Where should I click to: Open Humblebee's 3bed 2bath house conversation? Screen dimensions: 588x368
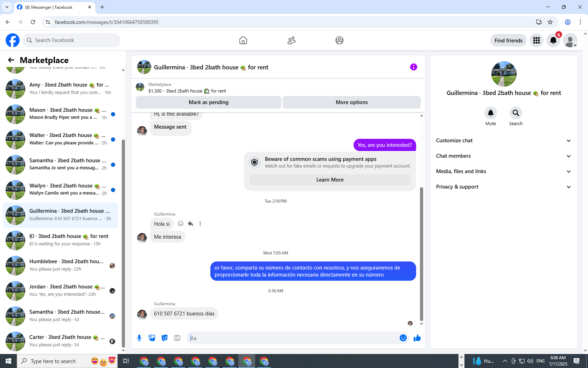(60, 265)
